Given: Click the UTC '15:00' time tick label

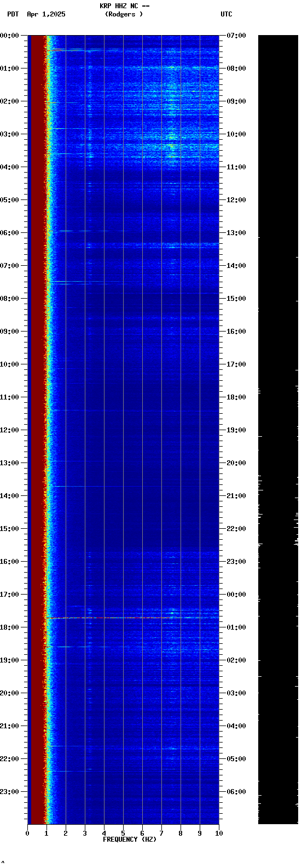Looking at the screenshot, I should 236,299.
